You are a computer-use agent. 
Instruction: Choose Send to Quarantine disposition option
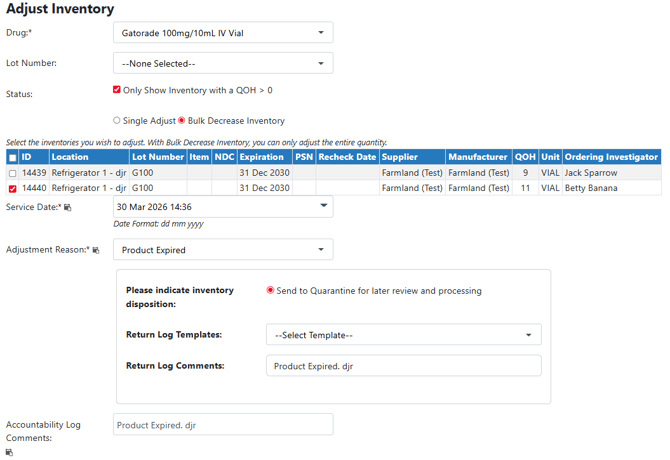[x=270, y=290]
